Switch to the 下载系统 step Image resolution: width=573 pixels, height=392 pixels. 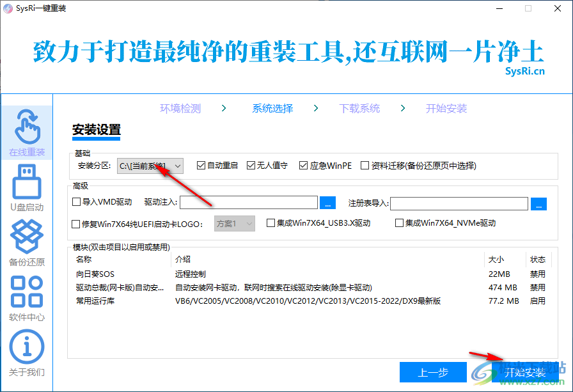359,108
